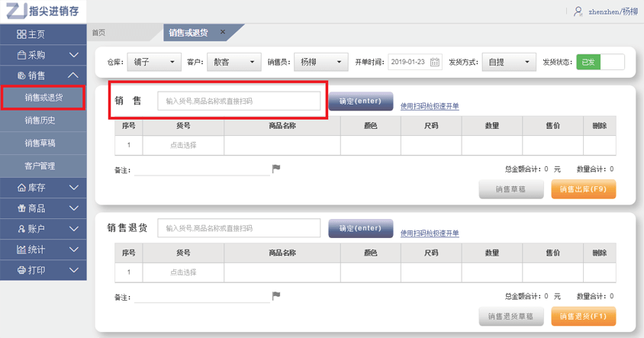Click the 库存 warehouse icon in sidebar
Image resolution: width=644 pixels, height=338 pixels.
(21, 188)
